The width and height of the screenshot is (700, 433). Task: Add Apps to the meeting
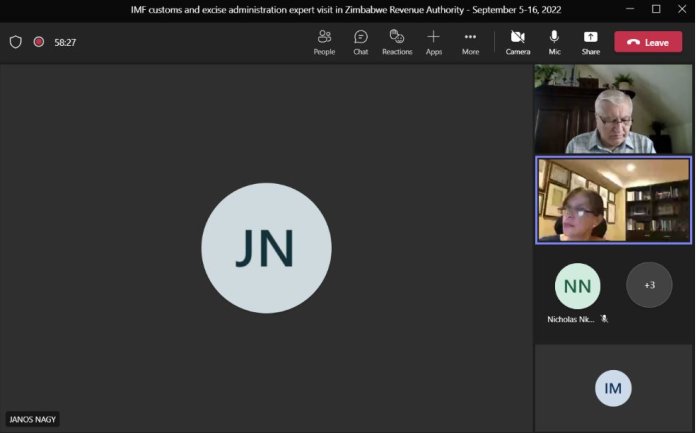[x=433, y=42]
